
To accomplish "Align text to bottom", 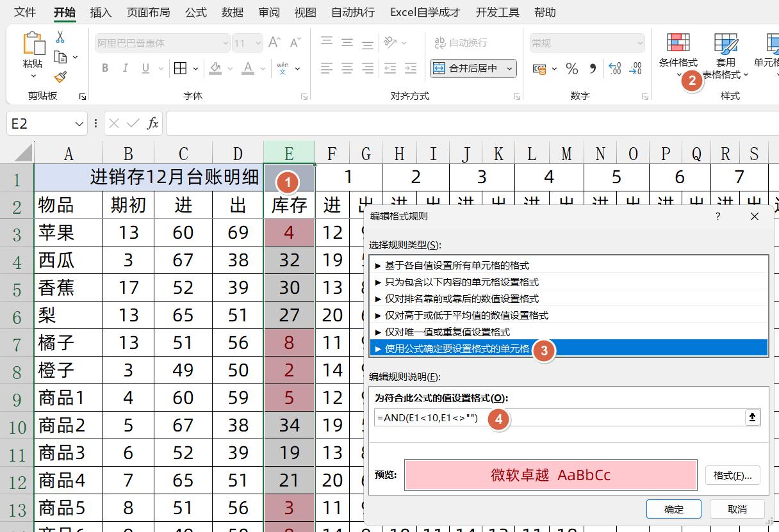I will click(x=368, y=45).
